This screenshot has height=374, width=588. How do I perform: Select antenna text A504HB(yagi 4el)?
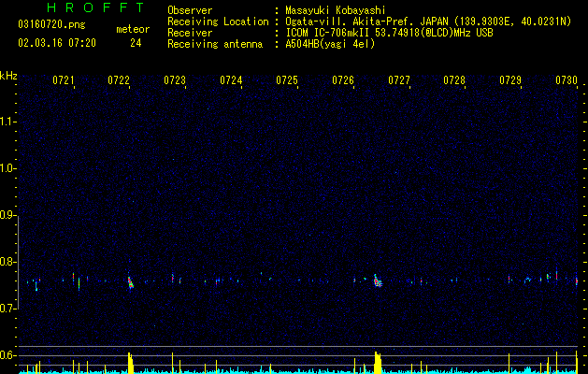point(330,44)
